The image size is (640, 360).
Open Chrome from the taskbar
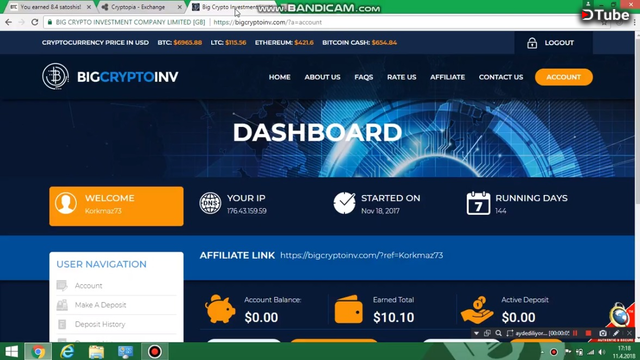(x=38, y=351)
